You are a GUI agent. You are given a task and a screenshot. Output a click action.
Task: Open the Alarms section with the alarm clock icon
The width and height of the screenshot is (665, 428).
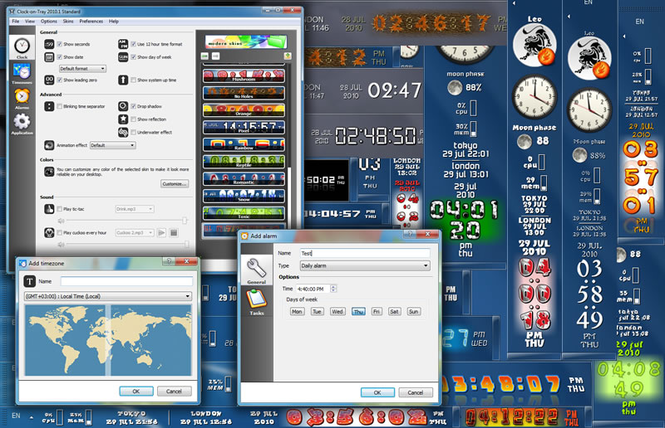click(22, 98)
